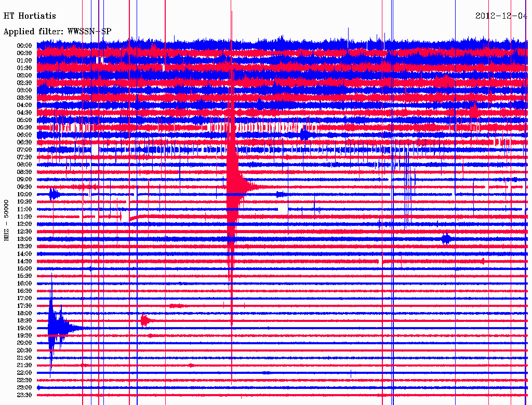Select the 15:00 time label
Image resolution: width=532 pixels, height=405 pixels.
click(x=24, y=268)
